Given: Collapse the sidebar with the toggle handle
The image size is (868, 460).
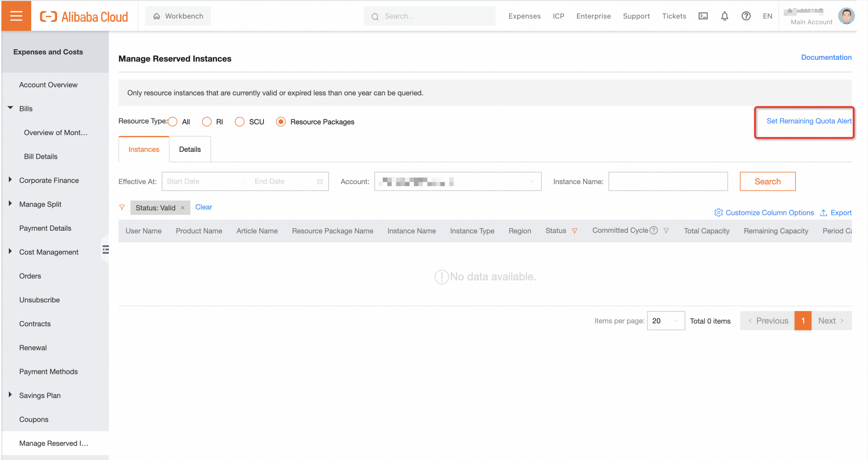Looking at the screenshot, I should 106,250.
